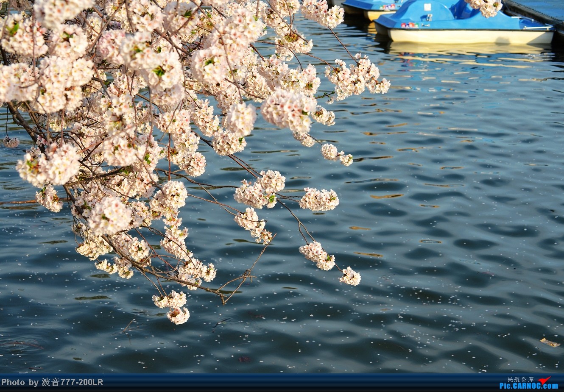The height and width of the screenshot is (392, 564).
Task: Click the yellow floating leaf on water
Action: (550, 342)
